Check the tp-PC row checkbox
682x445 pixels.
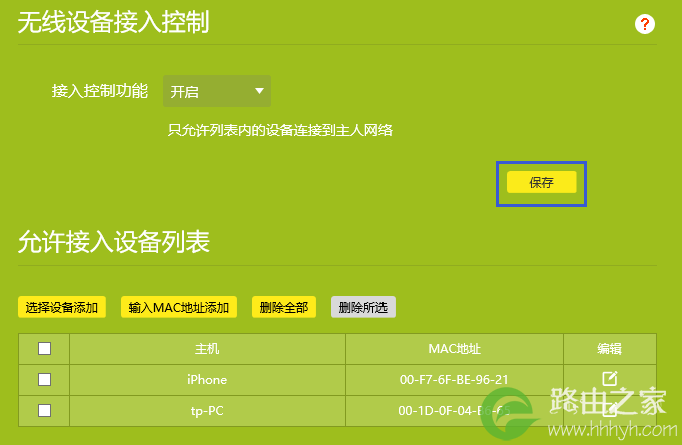(44, 410)
